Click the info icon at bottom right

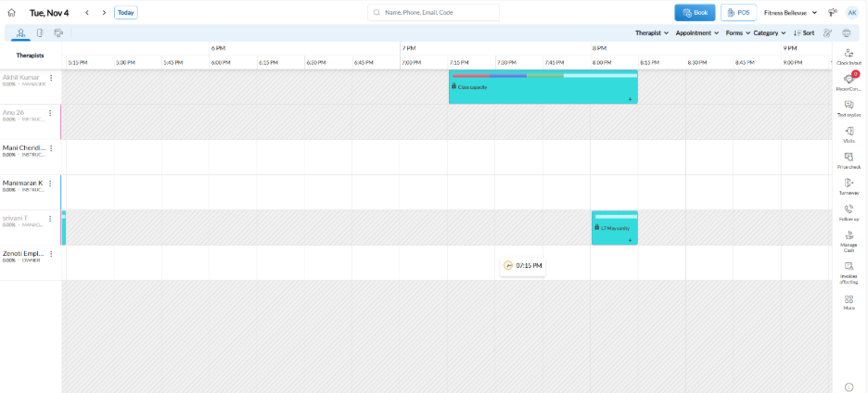(x=849, y=387)
